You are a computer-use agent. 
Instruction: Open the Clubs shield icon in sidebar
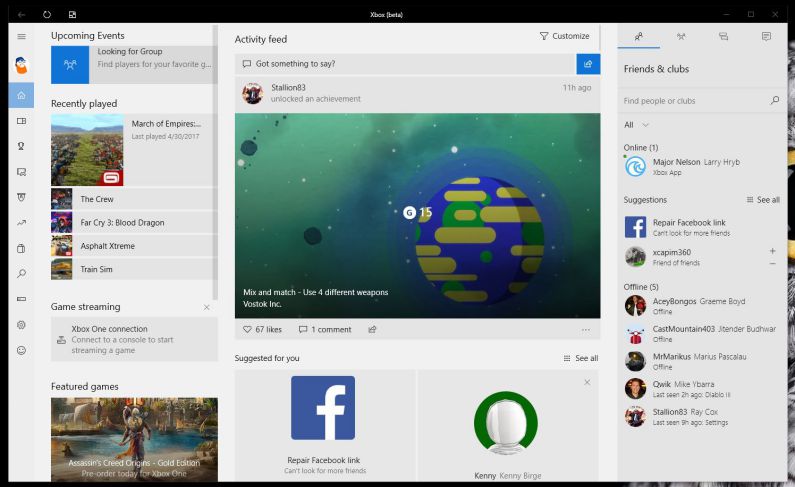21,197
